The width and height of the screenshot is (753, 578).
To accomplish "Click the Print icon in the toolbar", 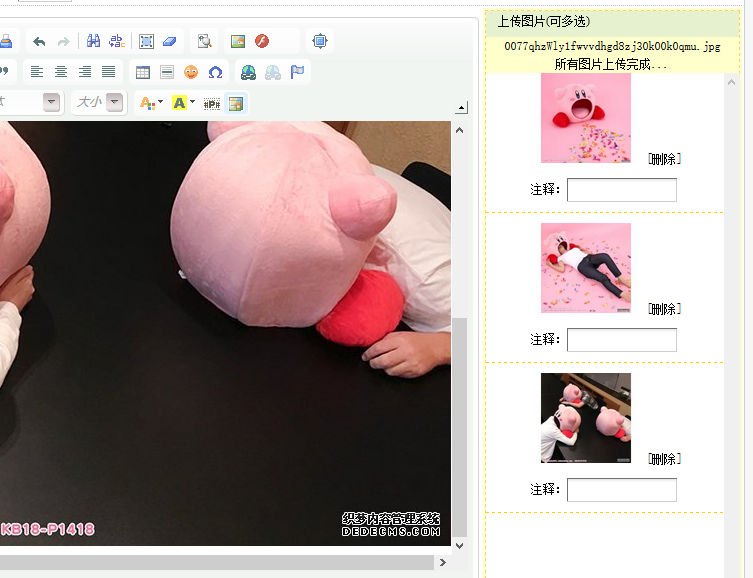I will [6, 41].
